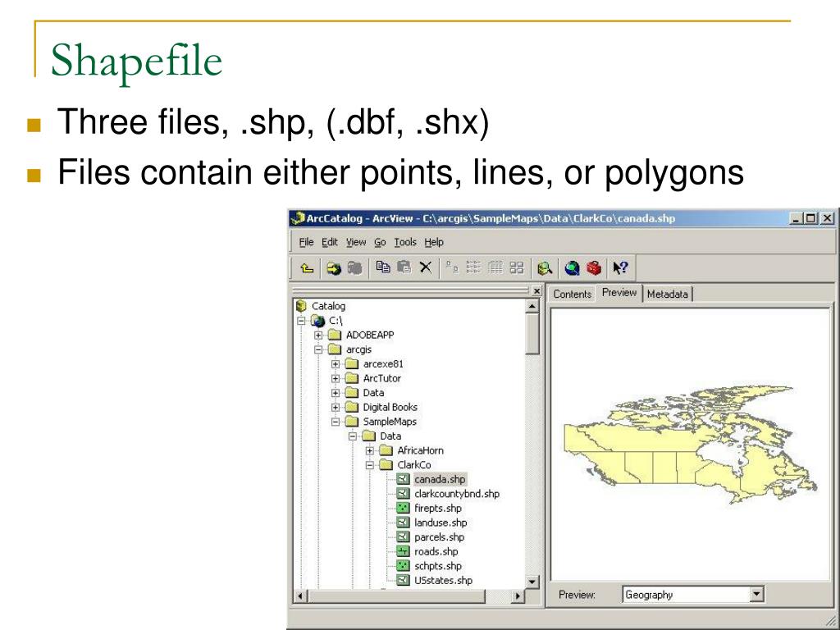Expand the ArcTutor folder node
This screenshot has width=840, height=630.
coord(336,378)
